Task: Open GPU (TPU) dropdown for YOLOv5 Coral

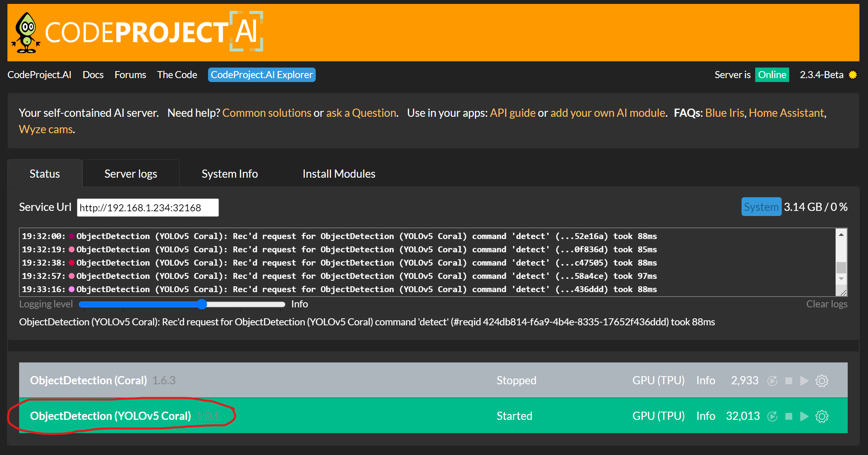Action: point(658,416)
